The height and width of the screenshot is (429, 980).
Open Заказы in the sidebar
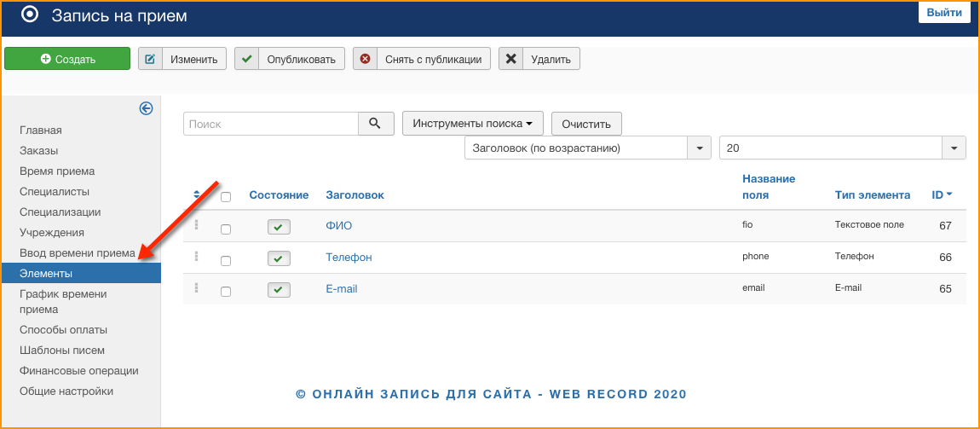pos(38,151)
